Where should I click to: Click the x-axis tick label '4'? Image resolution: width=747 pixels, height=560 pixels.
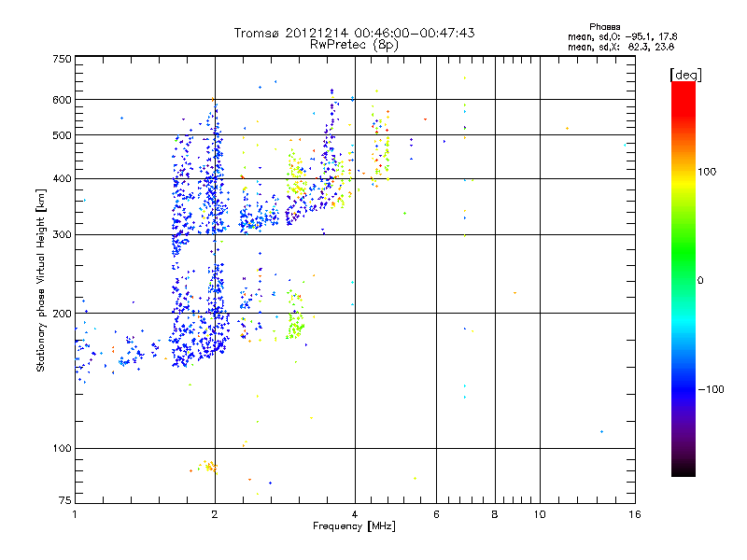coord(355,514)
